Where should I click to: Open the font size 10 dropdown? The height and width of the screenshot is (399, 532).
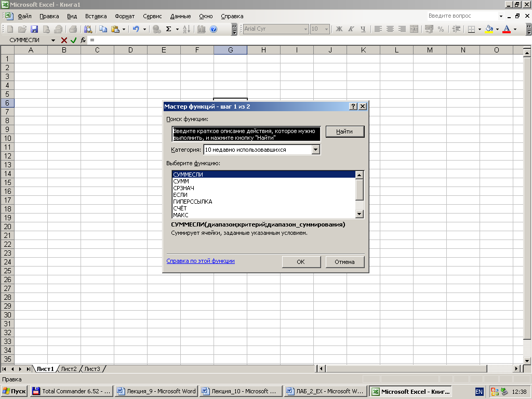[326, 29]
